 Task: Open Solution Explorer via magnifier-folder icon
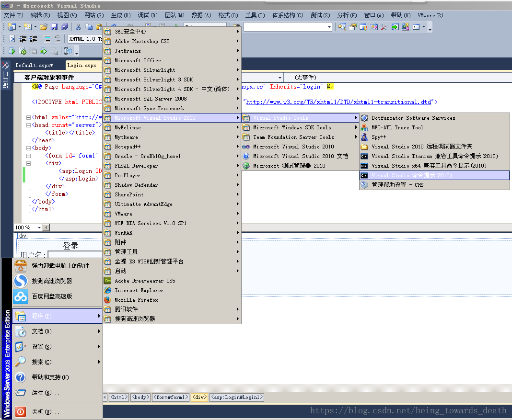[342, 27]
